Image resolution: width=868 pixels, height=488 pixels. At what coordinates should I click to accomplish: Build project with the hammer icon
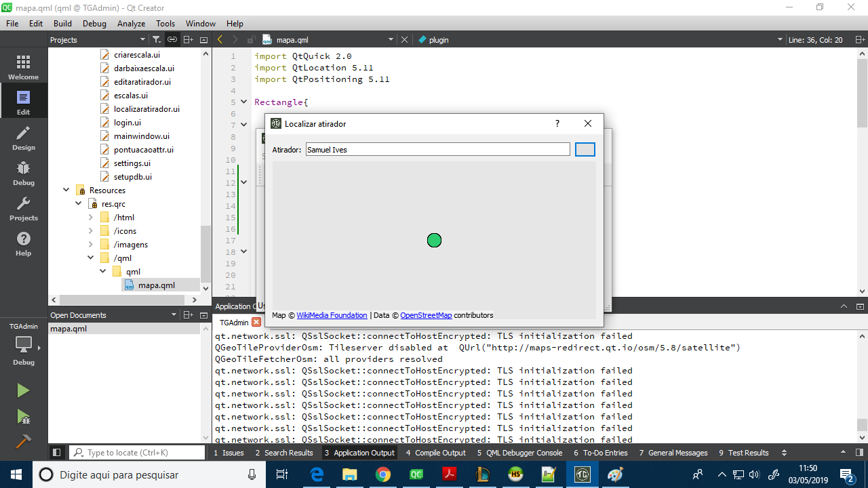pyautogui.click(x=23, y=441)
